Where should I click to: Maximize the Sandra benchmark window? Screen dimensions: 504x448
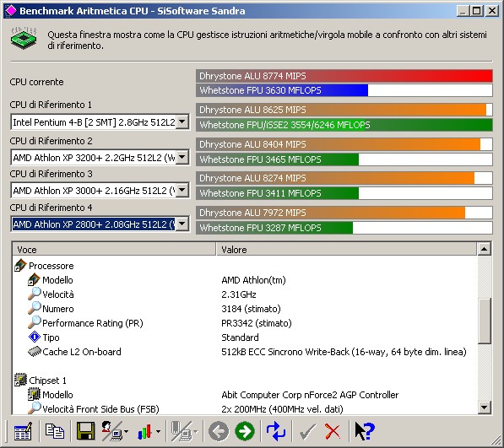tap(477, 11)
